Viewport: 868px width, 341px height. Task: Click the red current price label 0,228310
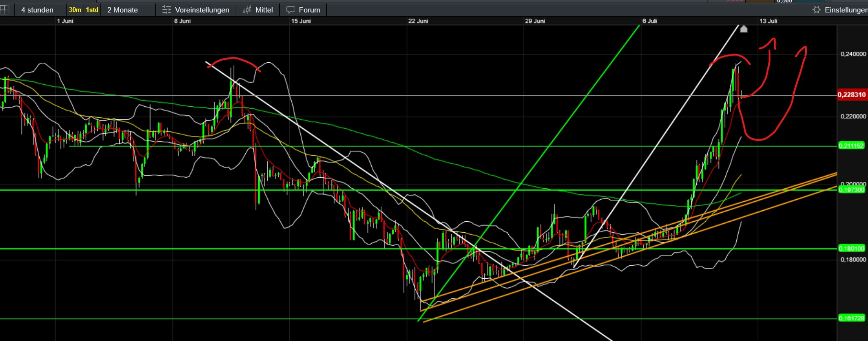click(x=852, y=95)
